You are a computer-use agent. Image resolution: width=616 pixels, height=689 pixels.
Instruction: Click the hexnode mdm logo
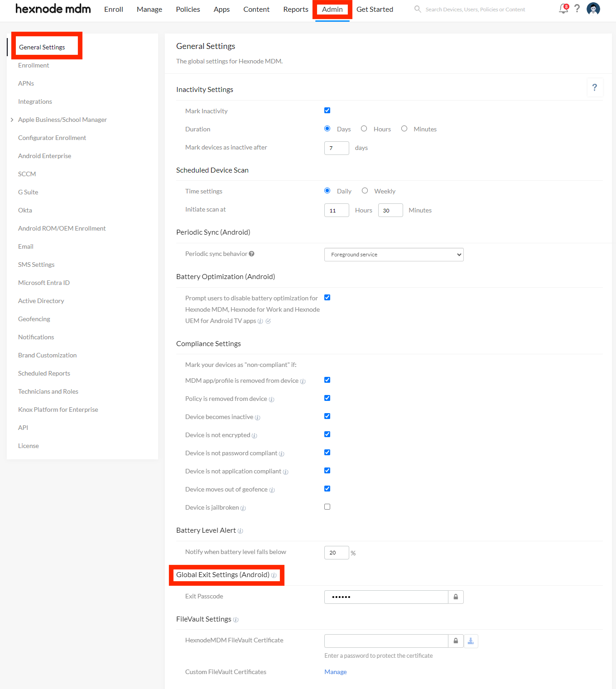(x=53, y=9)
